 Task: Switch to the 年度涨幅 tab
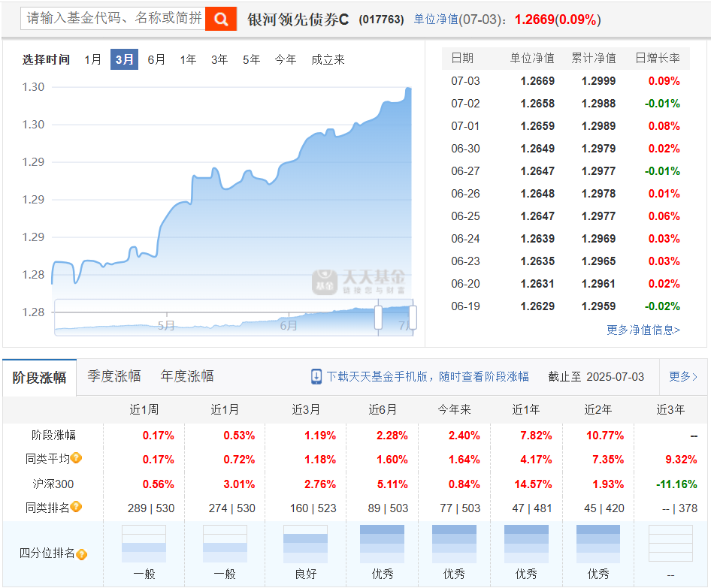[187, 376]
